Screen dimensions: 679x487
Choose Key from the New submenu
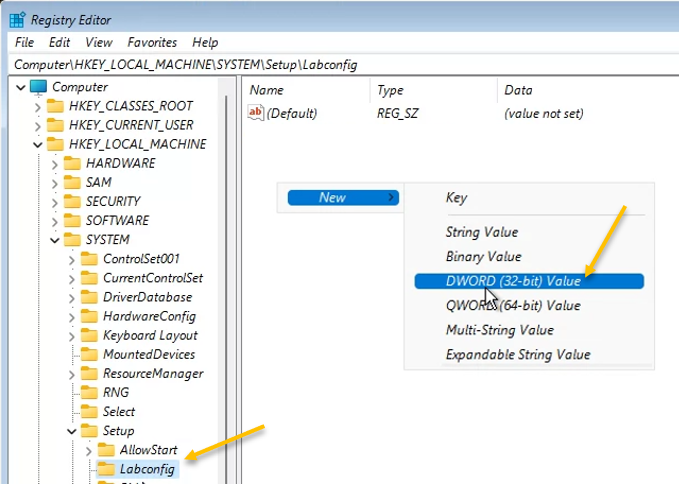[x=456, y=198]
